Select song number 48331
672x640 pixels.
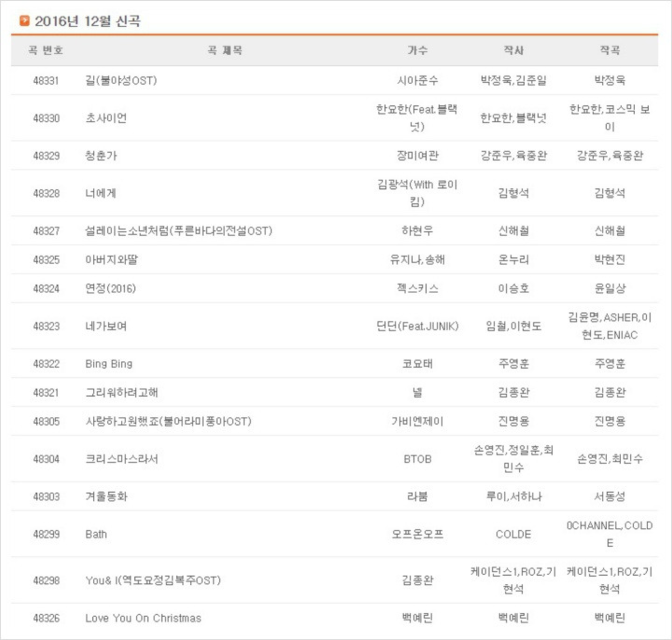pos(46,80)
